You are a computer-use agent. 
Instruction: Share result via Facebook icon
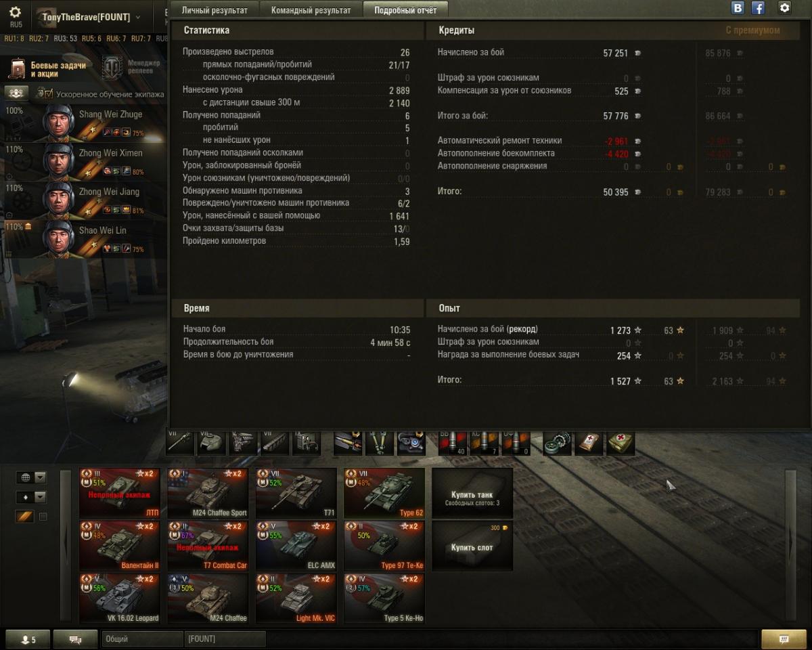pos(759,8)
